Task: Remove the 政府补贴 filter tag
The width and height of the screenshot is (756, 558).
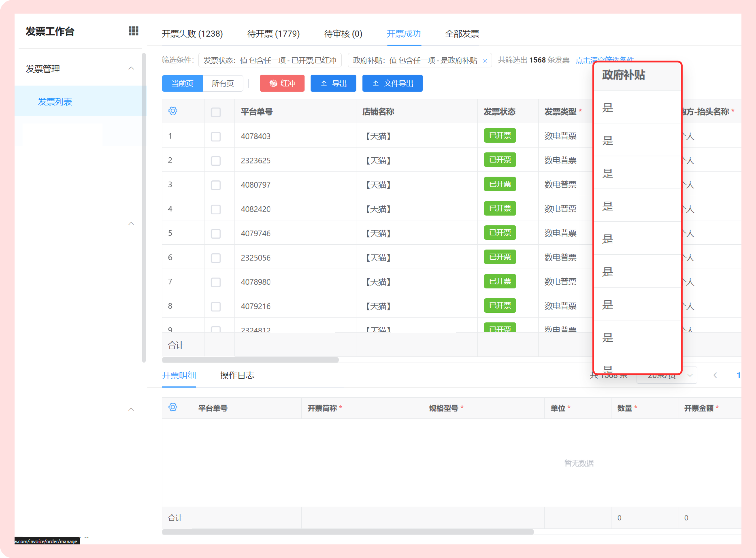Action: pos(485,61)
